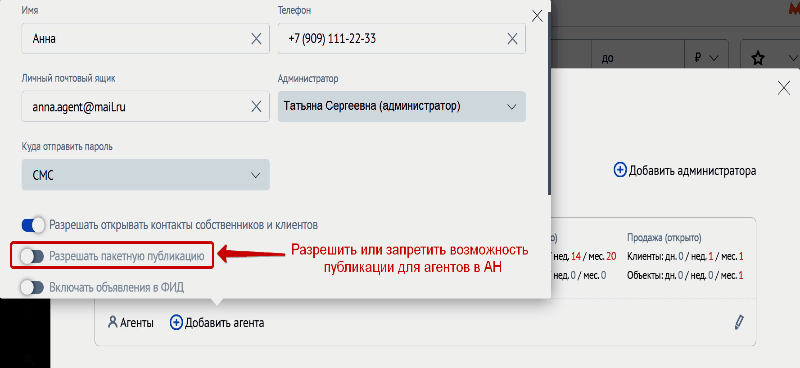
Task: Click the person icon near Агенты
Action: click(x=113, y=323)
